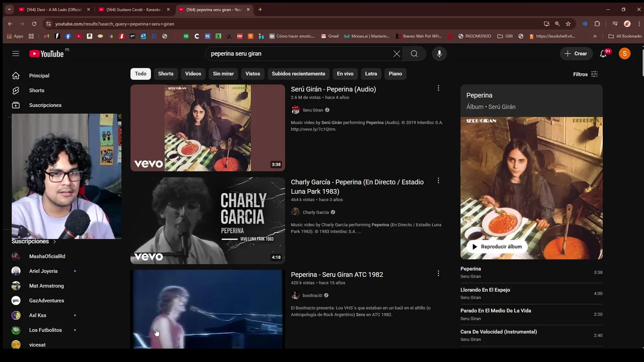Select the Vistos filter chip
This screenshot has height=362, width=644.
click(253, 74)
